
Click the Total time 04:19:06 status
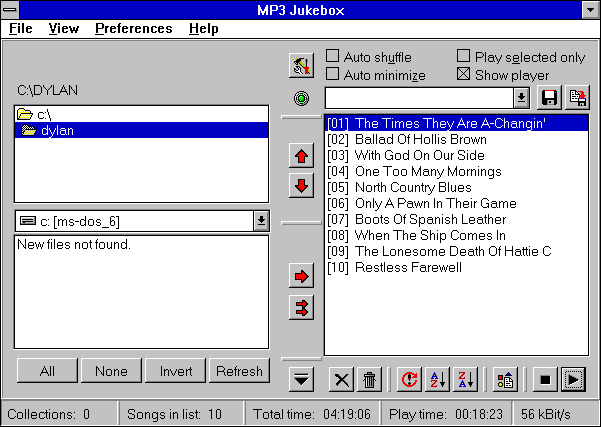coord(312,414)
